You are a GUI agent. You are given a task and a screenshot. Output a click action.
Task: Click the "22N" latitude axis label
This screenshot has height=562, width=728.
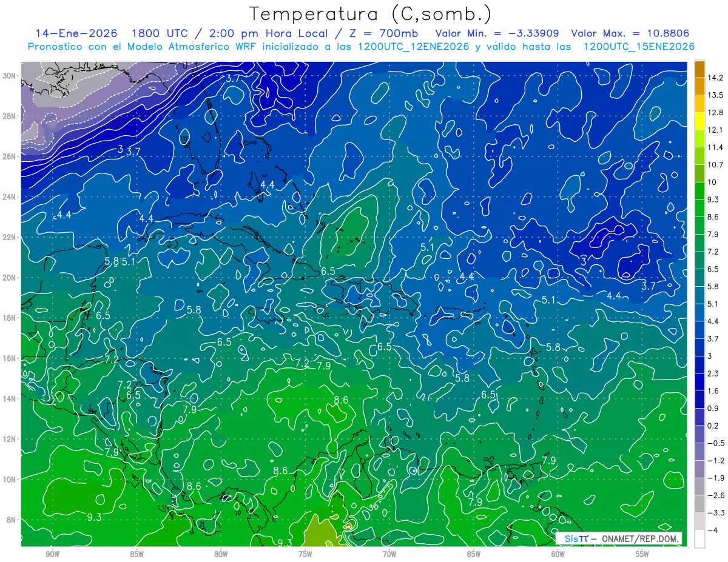point(10,237)
